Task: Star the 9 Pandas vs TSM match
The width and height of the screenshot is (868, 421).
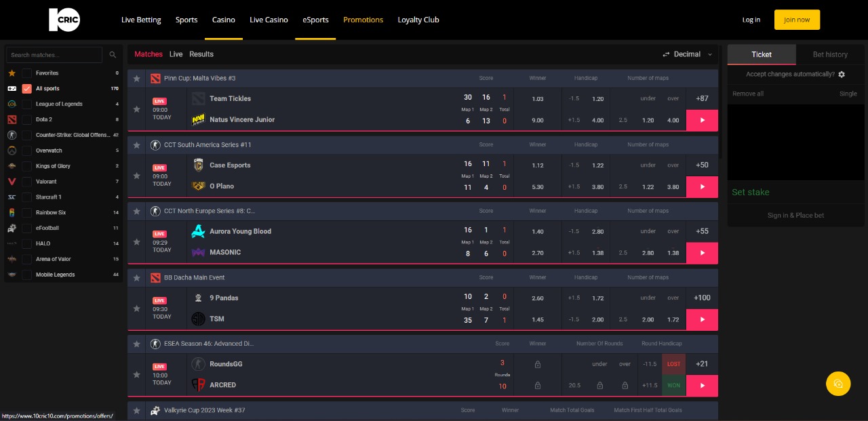Action: click(x=136, y=308)
